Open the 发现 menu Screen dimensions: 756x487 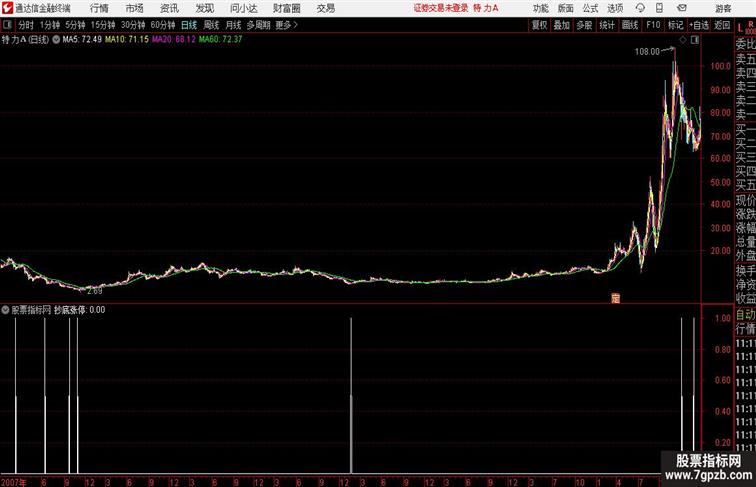tap(204, 8)
